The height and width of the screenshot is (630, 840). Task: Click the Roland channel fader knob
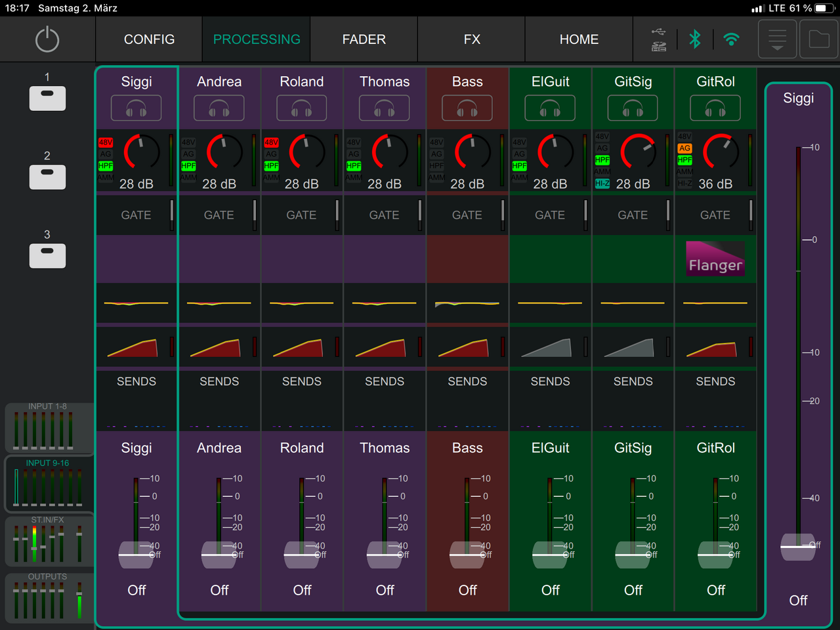coord(302,555)
